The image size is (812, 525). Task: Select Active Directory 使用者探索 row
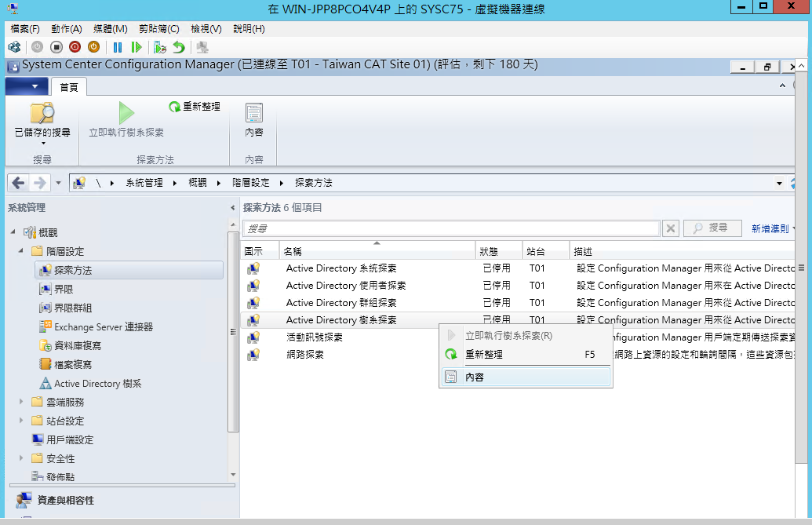point(518,286)
